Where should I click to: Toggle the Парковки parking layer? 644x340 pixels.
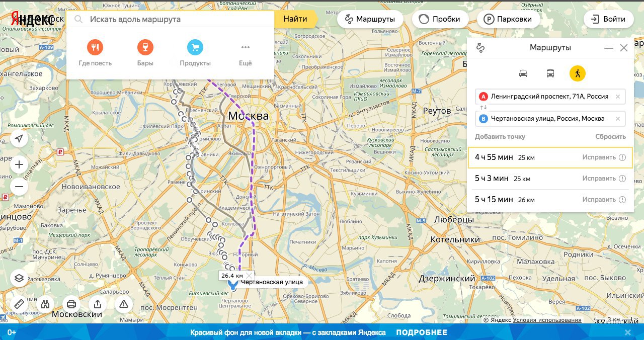(x=508, y=19)
